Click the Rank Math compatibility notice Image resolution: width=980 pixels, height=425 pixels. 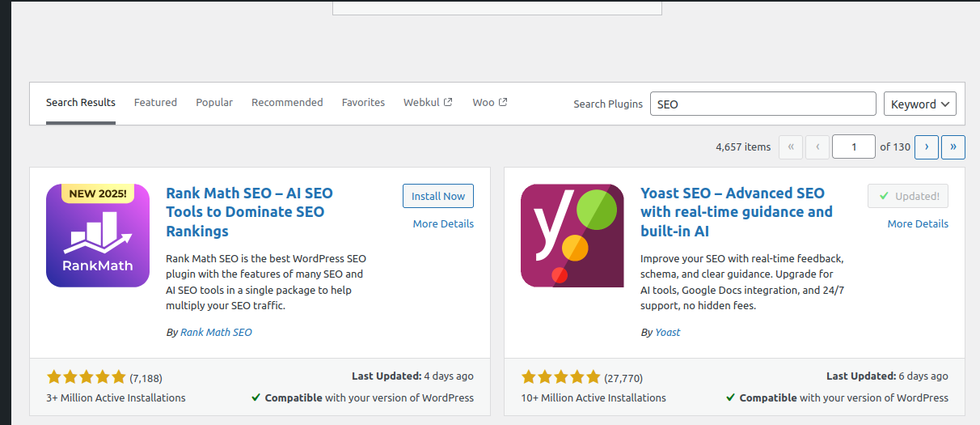(362, 398)
